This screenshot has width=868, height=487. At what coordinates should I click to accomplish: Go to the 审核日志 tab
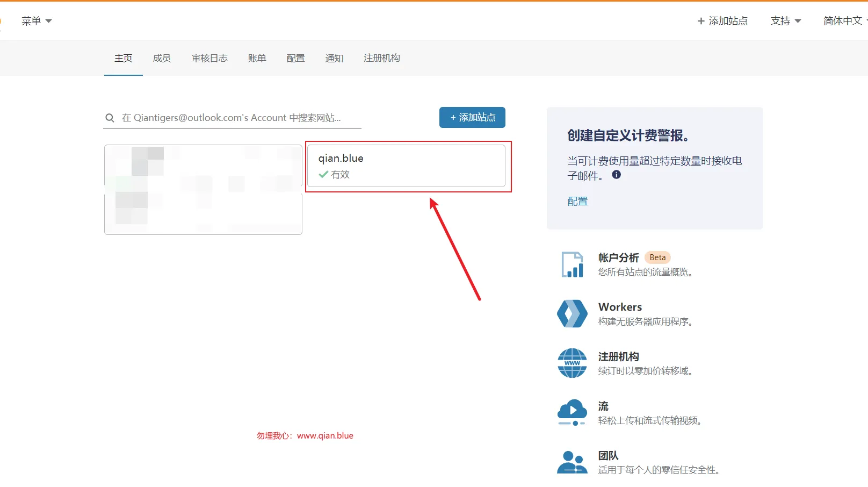click(210, 58)
